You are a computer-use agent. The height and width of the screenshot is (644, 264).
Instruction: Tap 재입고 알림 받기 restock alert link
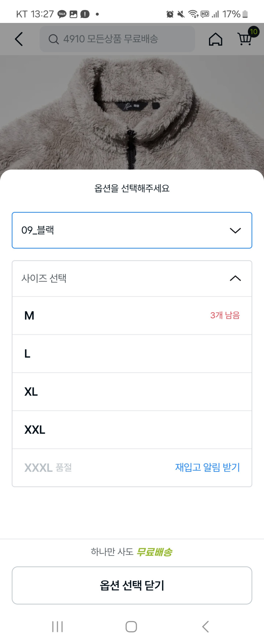coord(207,467)
